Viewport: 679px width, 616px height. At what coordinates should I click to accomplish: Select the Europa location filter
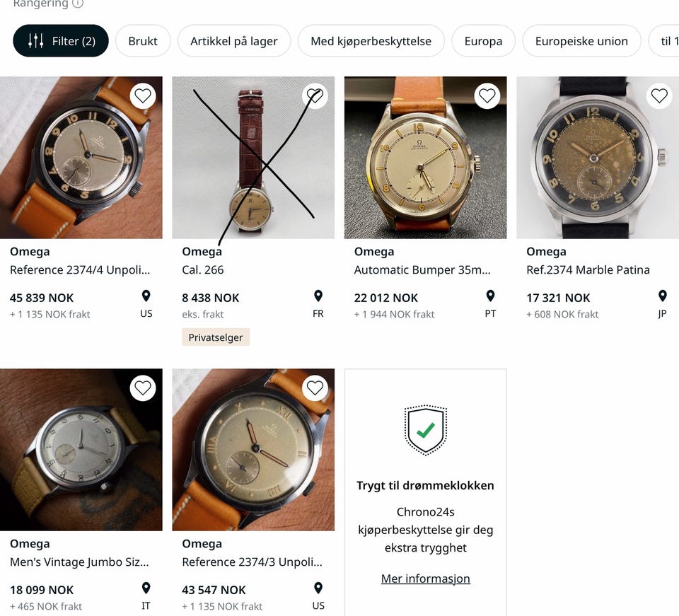(x=483, y=41)
